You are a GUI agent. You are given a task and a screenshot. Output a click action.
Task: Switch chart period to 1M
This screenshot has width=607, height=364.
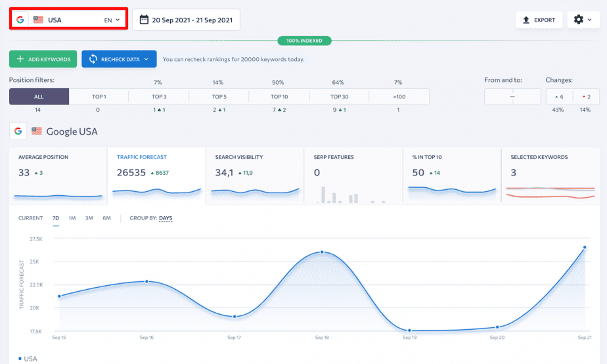(x=72, y=218)
